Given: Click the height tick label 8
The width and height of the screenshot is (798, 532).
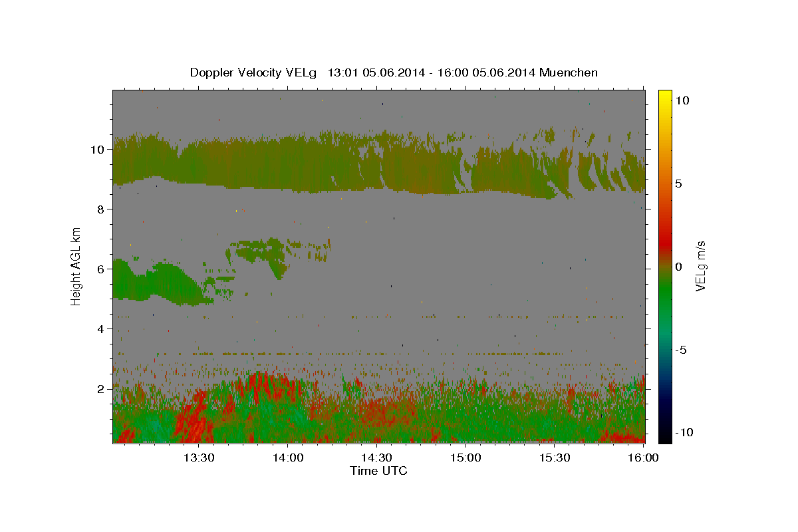Looking at the screenshot, I should tap(102, 209).
